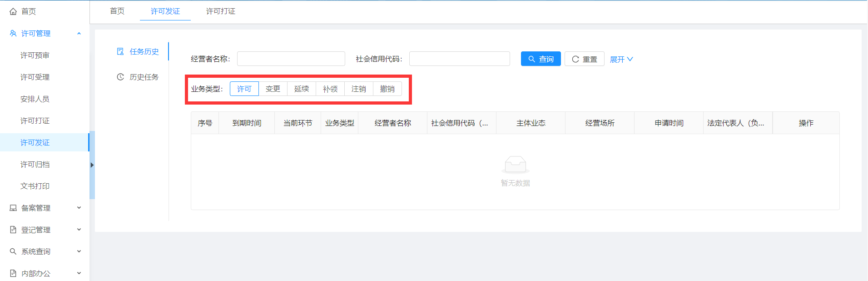Click the 备案管理 sidebar icon
Screen dimensions: 868x281
click(13, 208)
